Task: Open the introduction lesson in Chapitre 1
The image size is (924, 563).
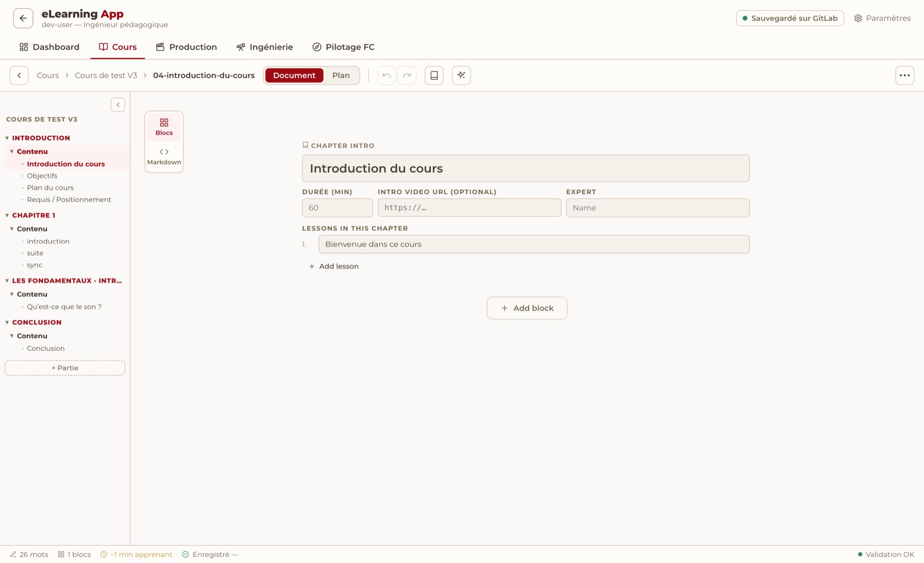Action: click(x=48, y=241)
